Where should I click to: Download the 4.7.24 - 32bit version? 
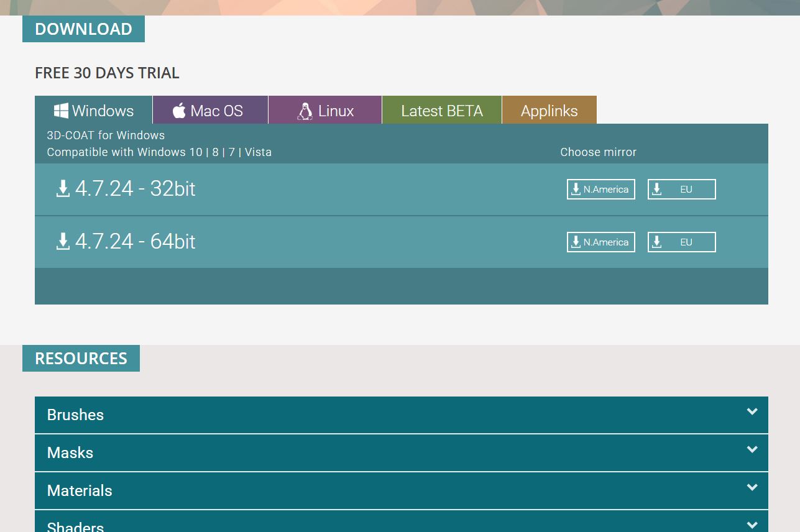click(x=126, y=188)
